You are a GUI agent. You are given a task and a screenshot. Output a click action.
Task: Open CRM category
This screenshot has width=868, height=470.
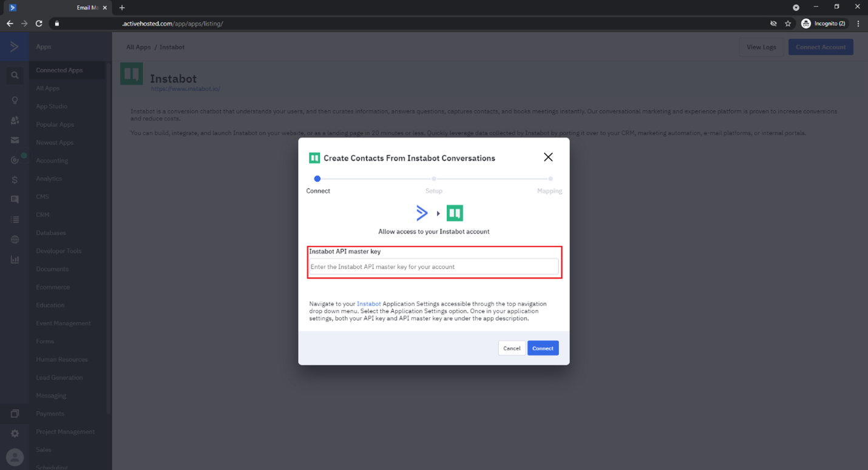pyautogui.click(x=42, y=215)
